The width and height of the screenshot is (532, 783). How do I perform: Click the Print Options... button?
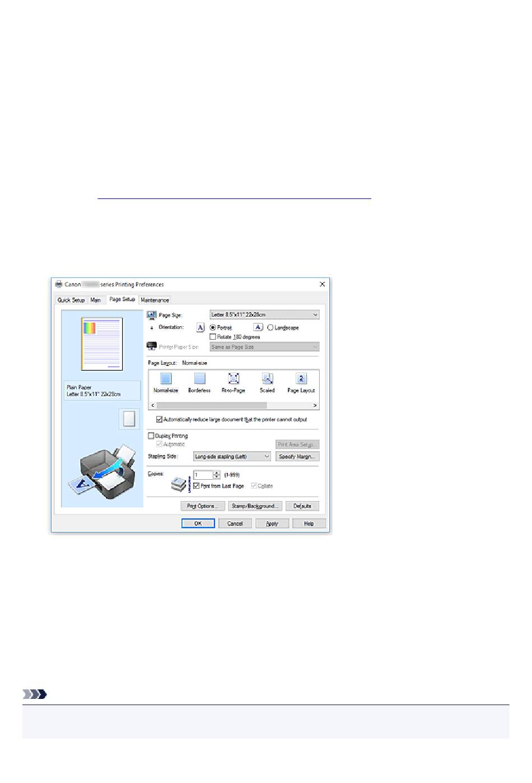[203, 506]
